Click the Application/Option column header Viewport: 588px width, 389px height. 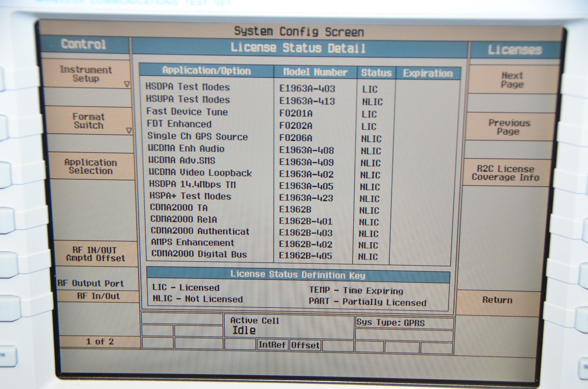point(207,71)
